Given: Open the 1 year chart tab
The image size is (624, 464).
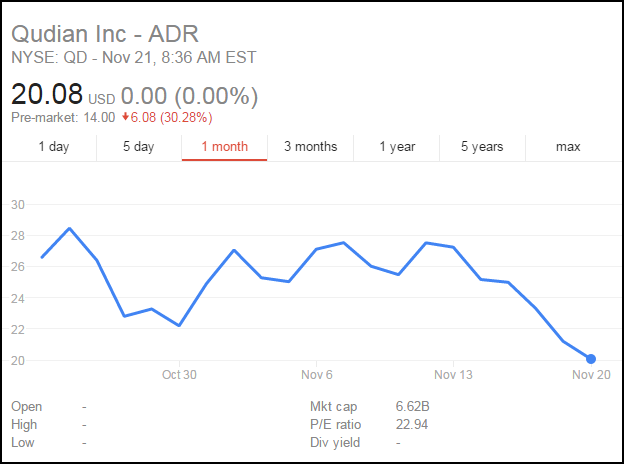Looking at the screenshot, I should tap(397, 147).
